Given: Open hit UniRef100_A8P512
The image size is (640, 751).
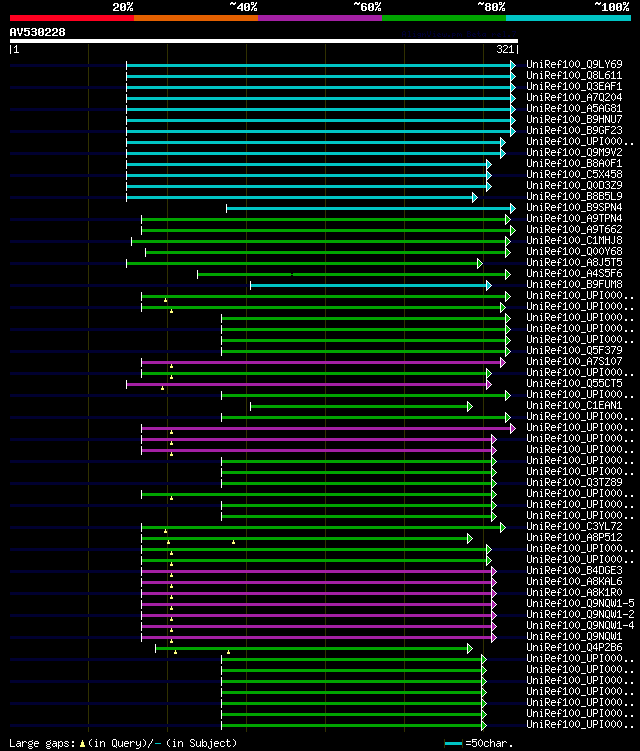Looking at the screenshot, I should 574,538.
